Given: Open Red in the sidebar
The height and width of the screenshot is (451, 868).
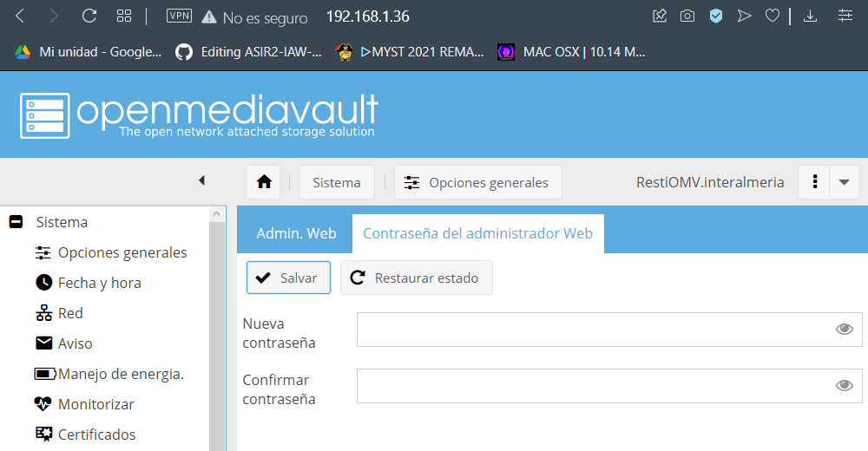Looking at the screenshot, I should click(x=59, y=313).
